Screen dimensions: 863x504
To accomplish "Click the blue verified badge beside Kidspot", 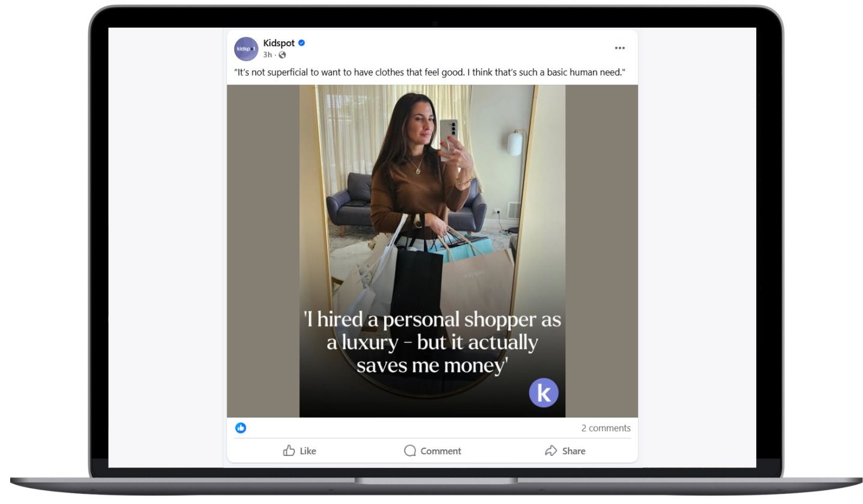I will click(x=302, y=43).
